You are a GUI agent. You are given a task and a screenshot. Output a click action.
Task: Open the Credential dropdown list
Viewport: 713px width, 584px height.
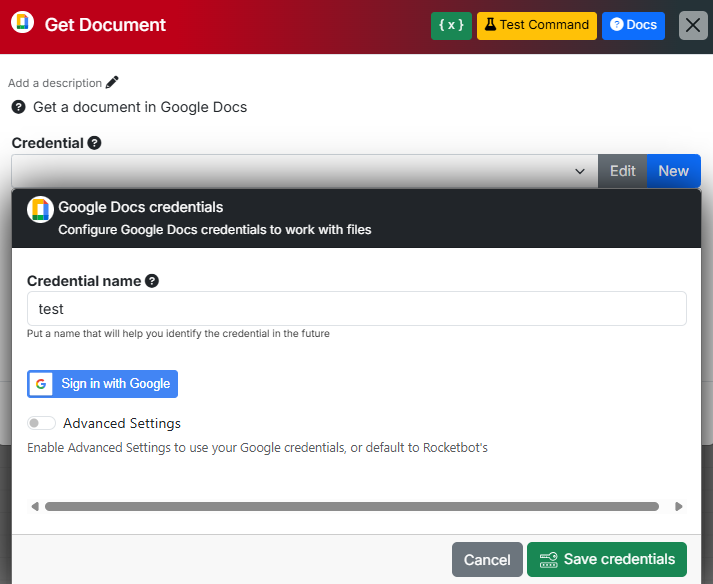[x=305, y=171]
